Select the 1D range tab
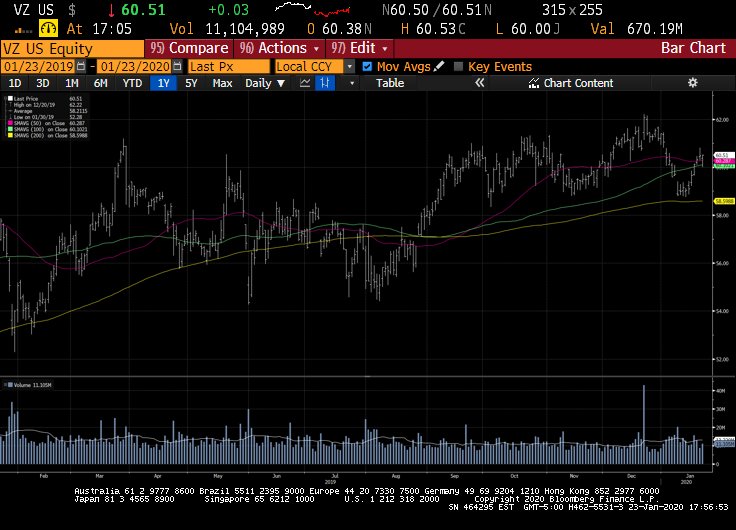The image size is (736, 530). [15, 83]
